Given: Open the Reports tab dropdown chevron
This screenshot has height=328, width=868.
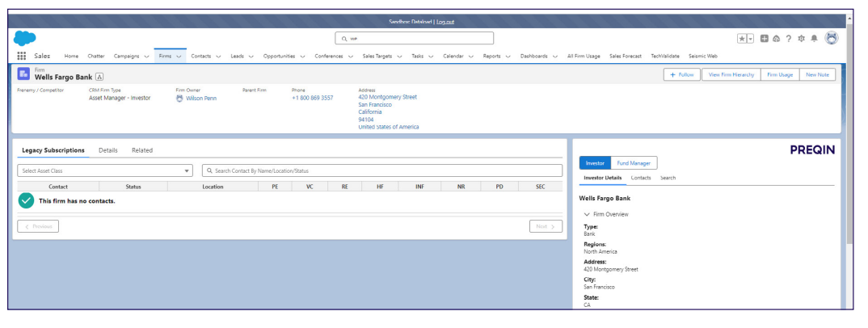Looking at the screenshot, I should tap(508, 57).
